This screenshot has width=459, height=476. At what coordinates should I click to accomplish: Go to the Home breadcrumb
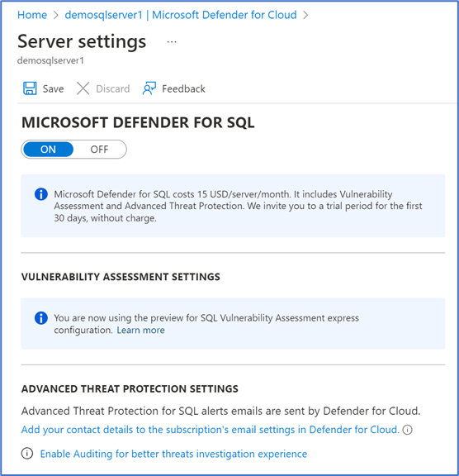(x=32, y=15)
